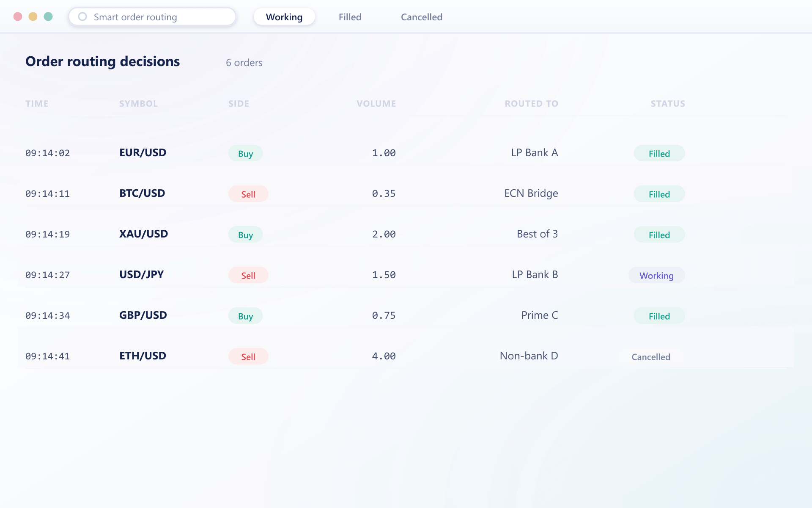This screenshot has height=508, width=812.
Task: Sort by the SYMBOL column header
Action: coord(138,104)
